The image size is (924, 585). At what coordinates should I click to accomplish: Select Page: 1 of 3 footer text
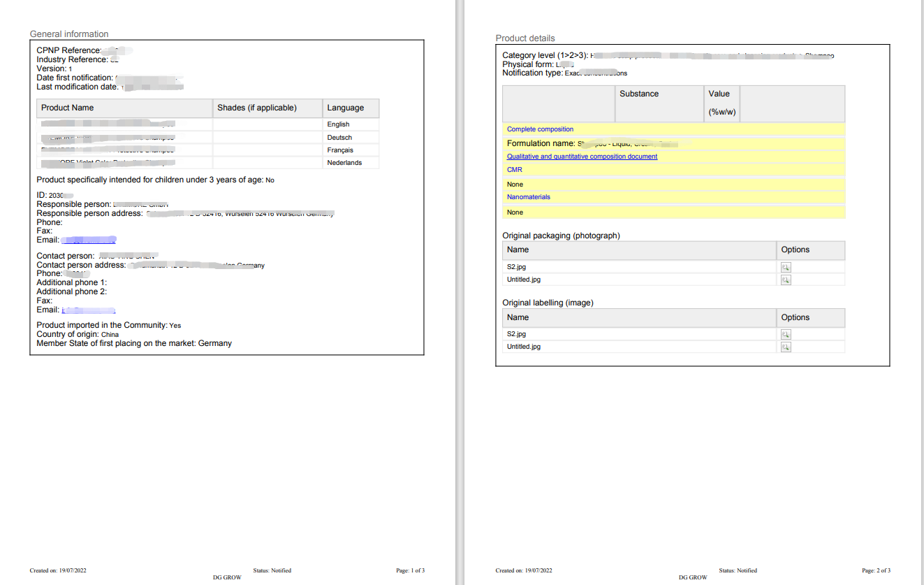(x=410, y=570)
